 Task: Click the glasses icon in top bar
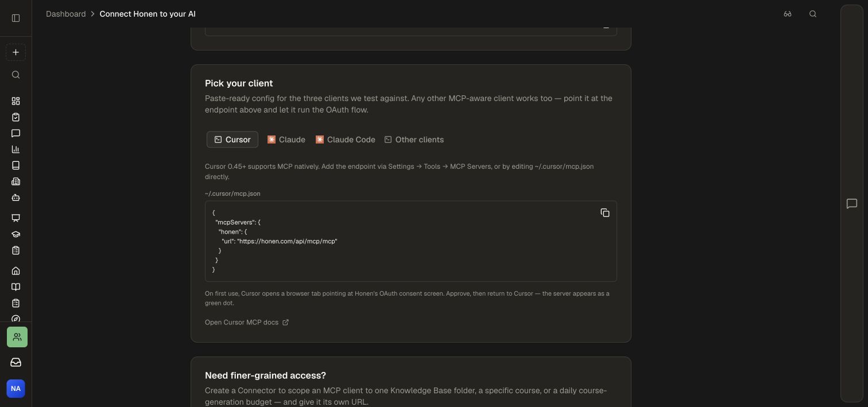coord(788,14)
